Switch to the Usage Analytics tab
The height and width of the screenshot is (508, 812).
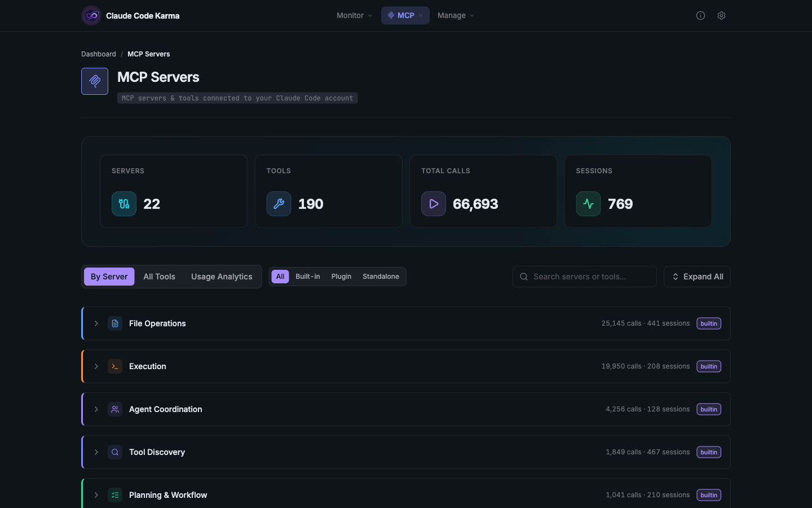(222, 277)
